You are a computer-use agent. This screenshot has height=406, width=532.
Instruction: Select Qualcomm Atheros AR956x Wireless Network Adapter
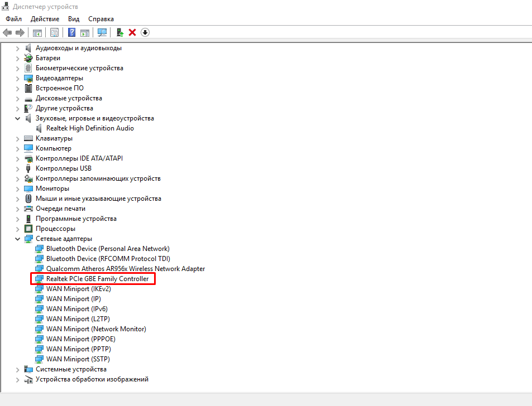[126, 269]
